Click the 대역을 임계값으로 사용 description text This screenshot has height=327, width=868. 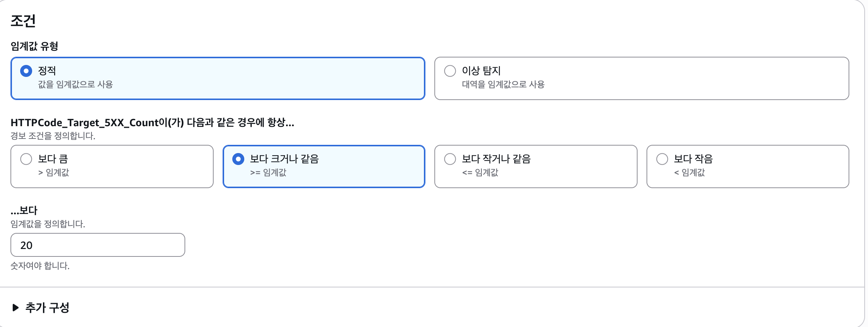tap(503, 84)
